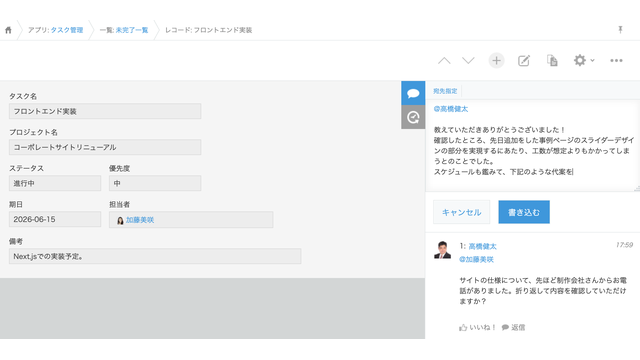Image resolution: width=640 pixels, height=360 pixels.
Task: Click the @高橋健太 mention in comment box
Action: (451, 109)
